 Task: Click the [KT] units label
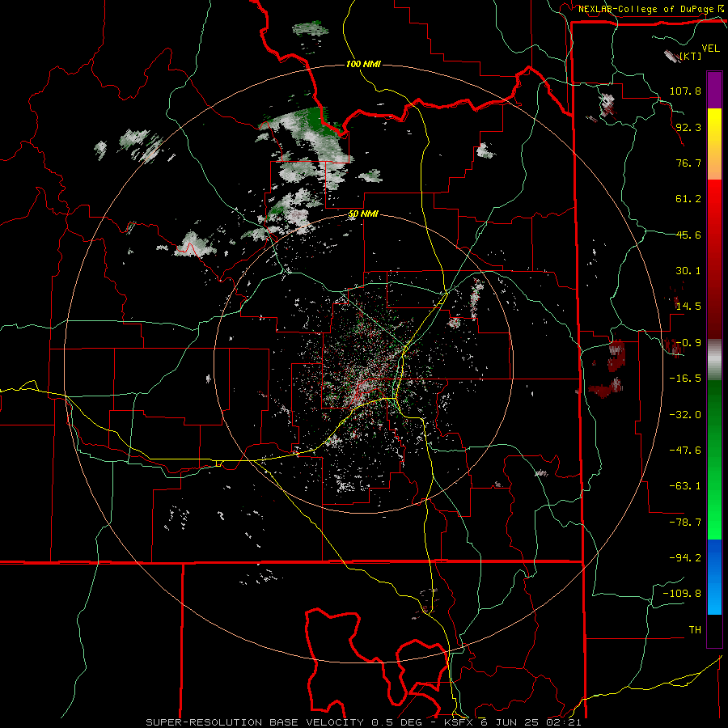pos(691,56)
